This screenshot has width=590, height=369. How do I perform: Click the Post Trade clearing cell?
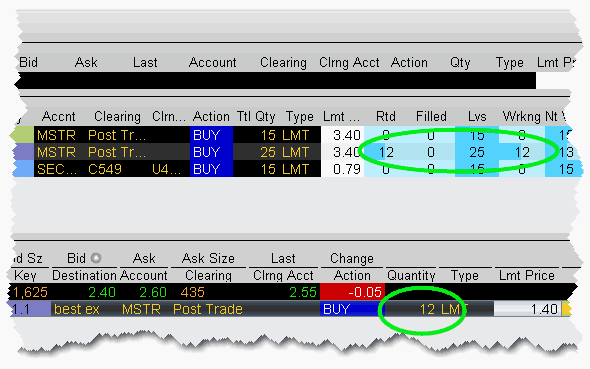(208, 309)
